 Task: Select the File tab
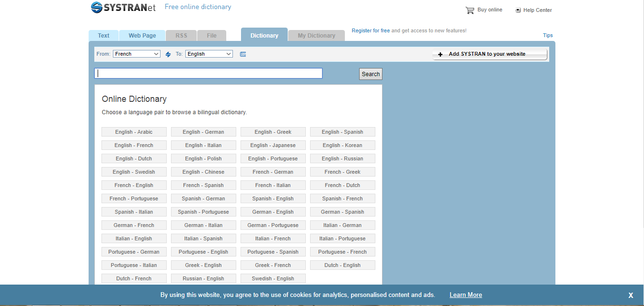click(211, 36)
